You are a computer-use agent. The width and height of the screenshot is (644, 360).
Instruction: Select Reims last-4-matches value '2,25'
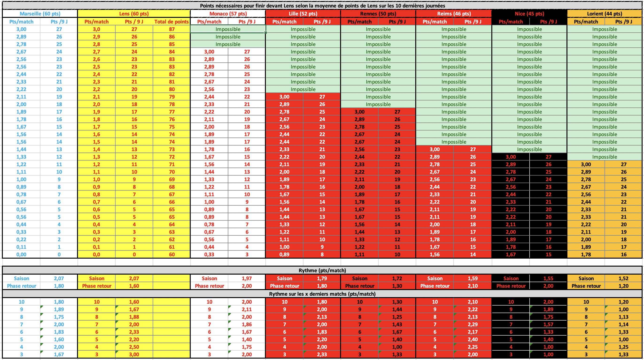click(x=473, y=347)
